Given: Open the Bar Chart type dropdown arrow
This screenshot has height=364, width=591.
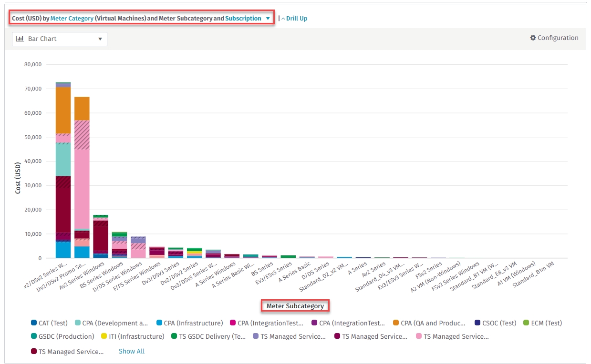Looking at the screenshot, I should [100, 39].
